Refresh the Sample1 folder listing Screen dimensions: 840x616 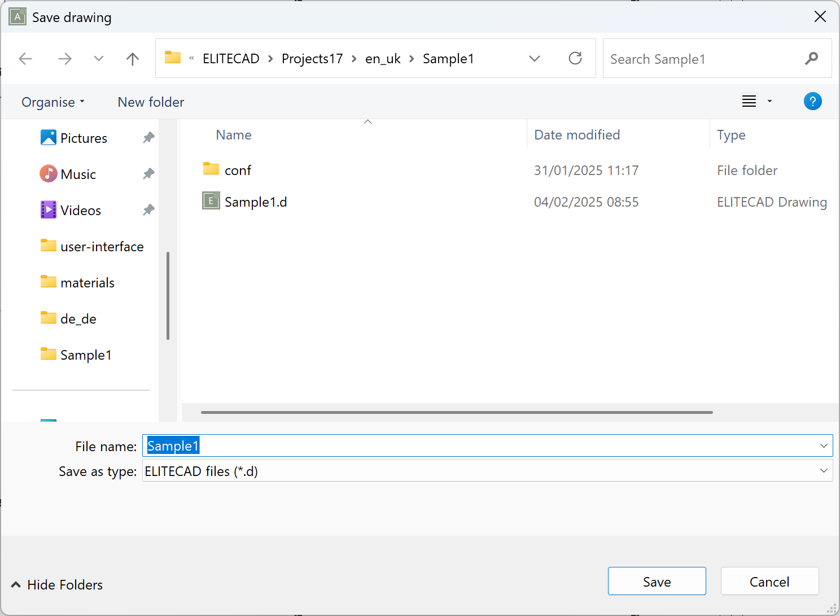(x=575, y=59)
